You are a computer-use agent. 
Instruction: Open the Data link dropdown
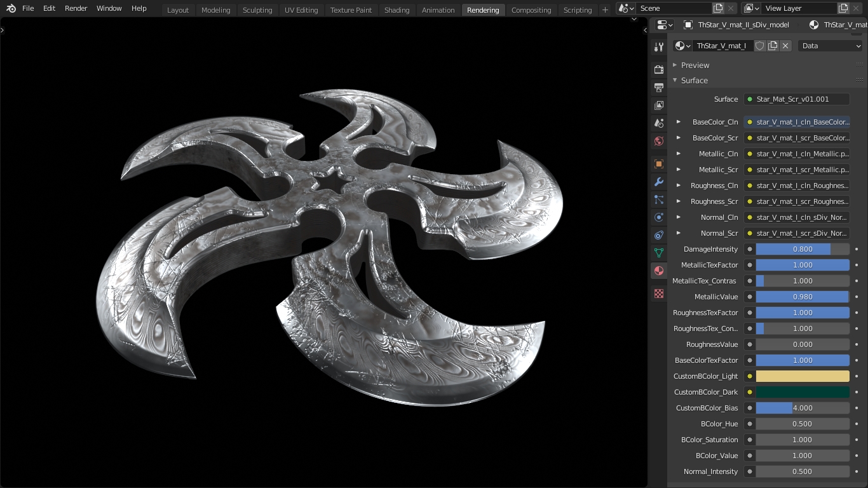[831, 46]
